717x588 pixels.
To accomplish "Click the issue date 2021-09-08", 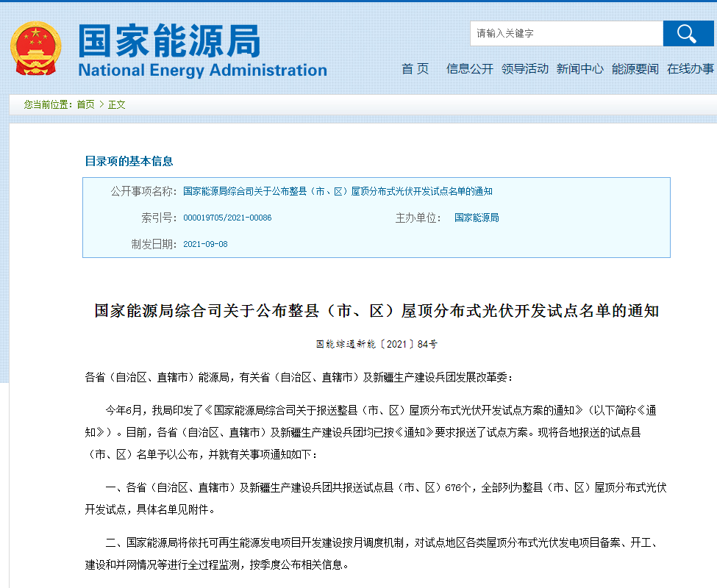I will (205, 244).
